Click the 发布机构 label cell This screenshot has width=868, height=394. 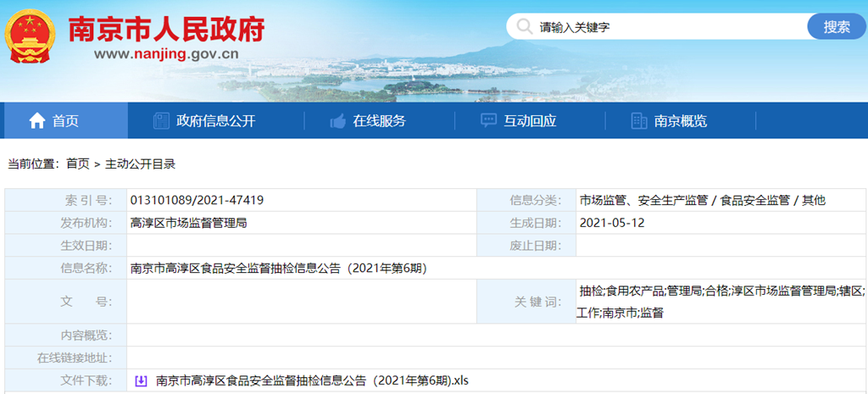click(66, 223)
